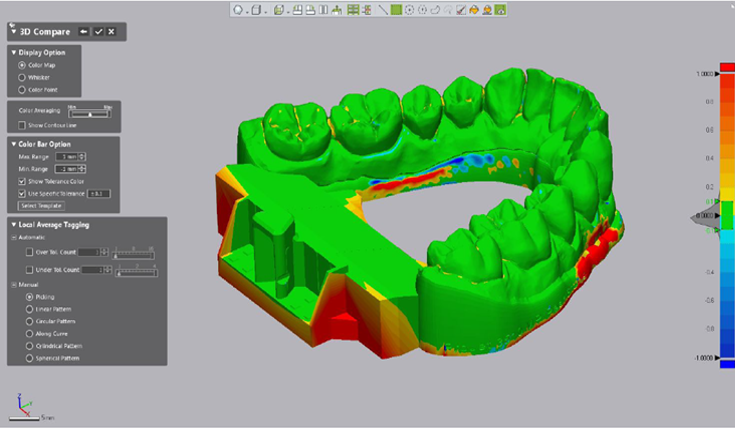Click the green grid layout toolbar icon
Viewport: 735px width, 428px height.
[x=354, y=10]
